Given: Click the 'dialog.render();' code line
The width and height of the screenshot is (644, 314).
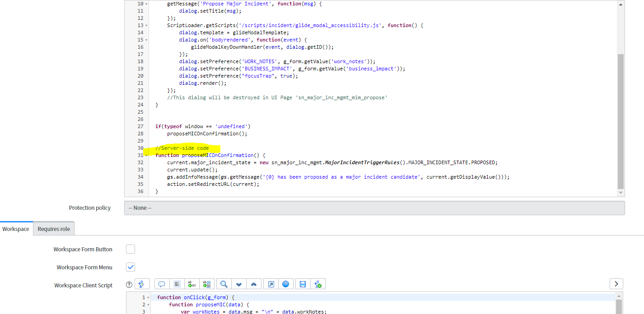Looking at the screenshot, I should pos(203,83).
